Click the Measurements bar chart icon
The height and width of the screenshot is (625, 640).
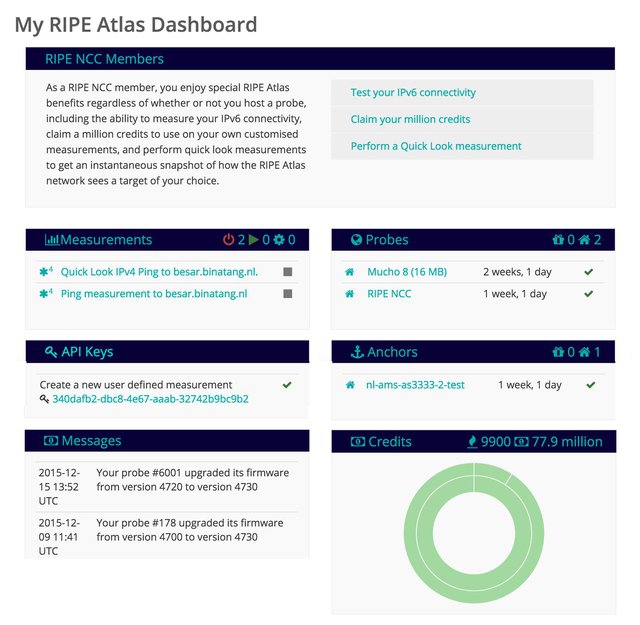point(52,240)
